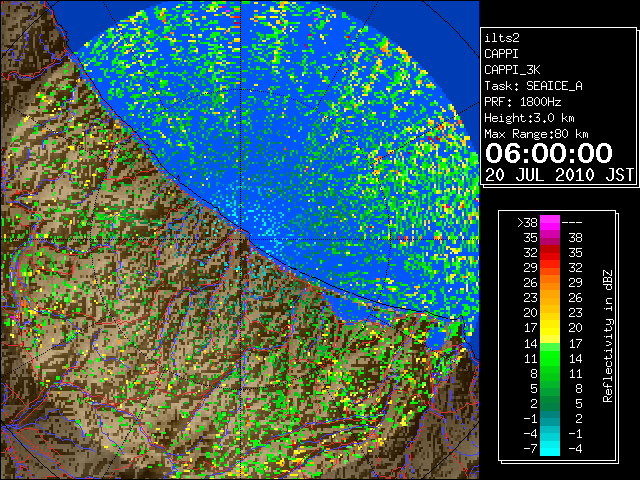Screen dimensions: 640x480
Task: Click the 'Height:3.0 km' text
Action: [529, 118]
